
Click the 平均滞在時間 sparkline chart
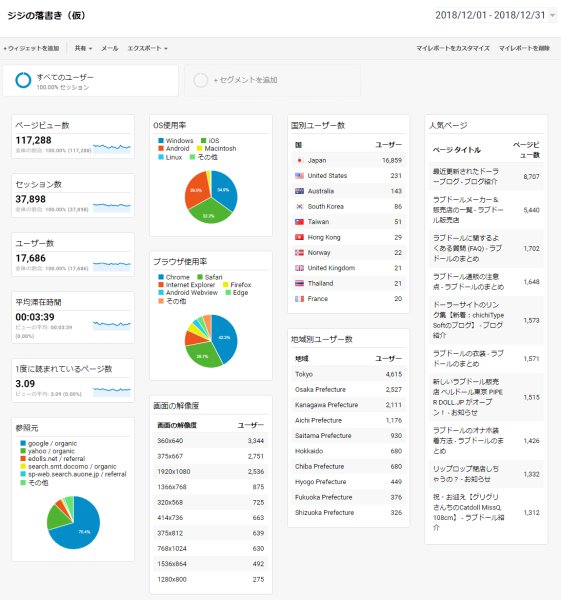(x=112, y=325)
